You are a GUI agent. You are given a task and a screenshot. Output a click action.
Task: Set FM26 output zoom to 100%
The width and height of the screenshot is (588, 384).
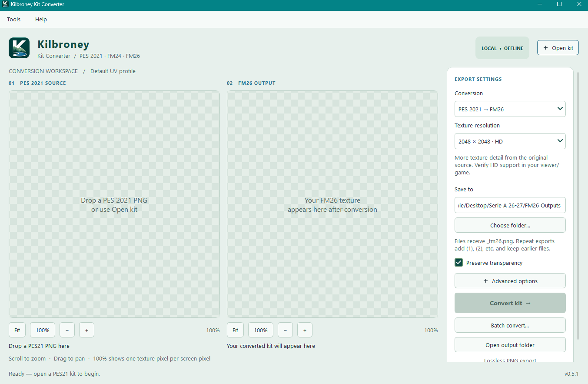coord(261,330)
